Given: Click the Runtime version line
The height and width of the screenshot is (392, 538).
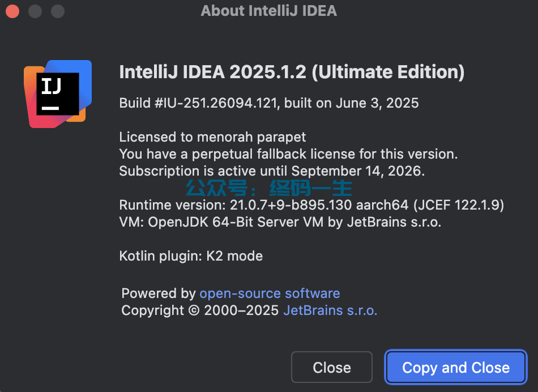Looking at the screenshot, I should point(311,205).
